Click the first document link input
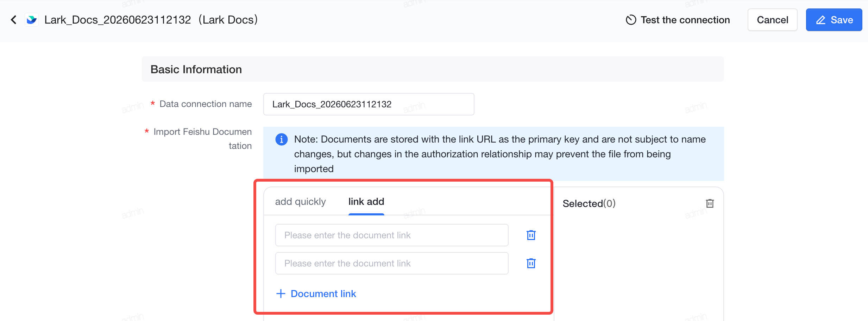 click(391, 235)
